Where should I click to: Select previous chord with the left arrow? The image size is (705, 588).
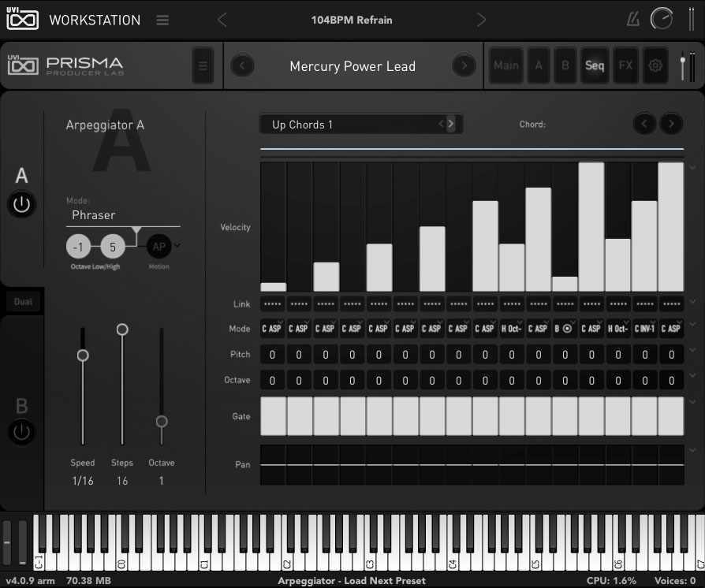(x=644, y=124)
